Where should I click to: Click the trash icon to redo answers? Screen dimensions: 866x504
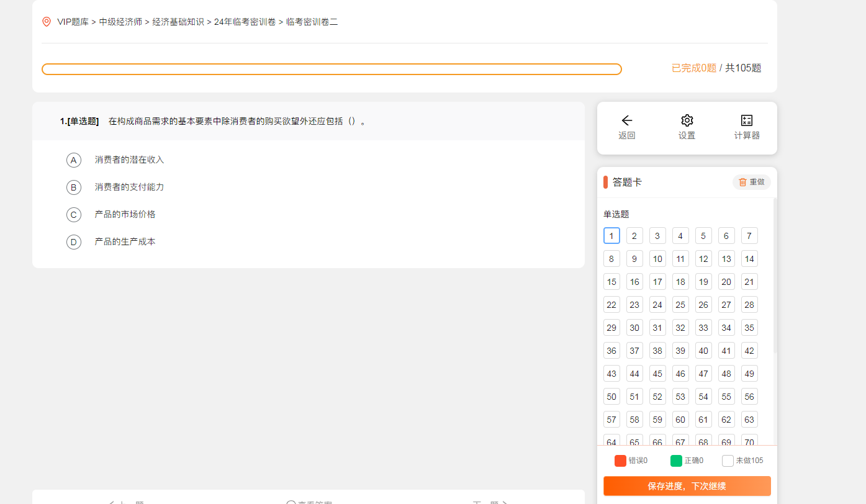tap(742, 182)
